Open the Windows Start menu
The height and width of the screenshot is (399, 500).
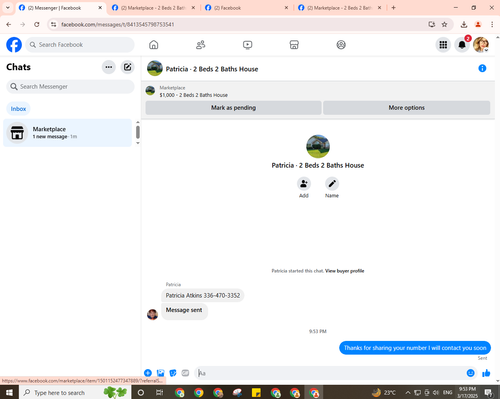(x=9, y=392)
